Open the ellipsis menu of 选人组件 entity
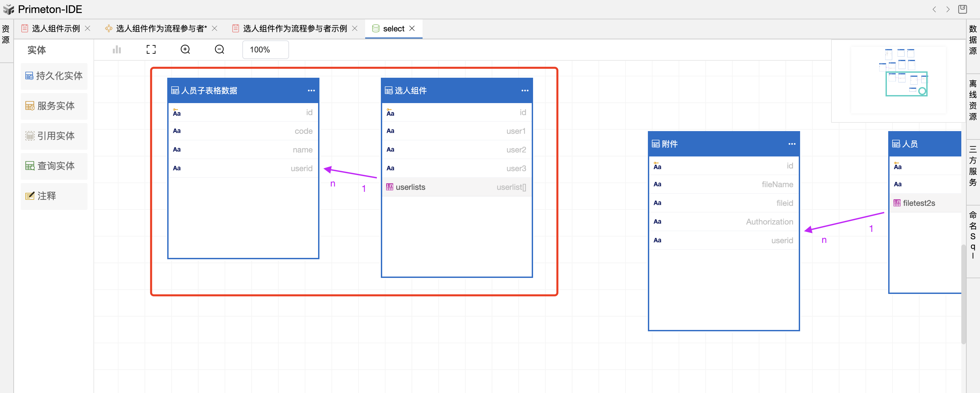The width and height of the screenshot is (980, 393). pos(525,90)
